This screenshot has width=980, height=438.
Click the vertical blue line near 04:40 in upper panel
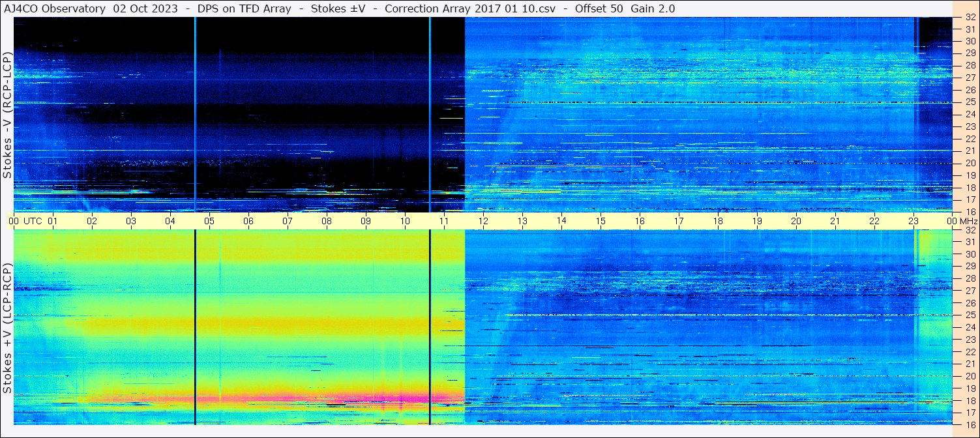click(195, 114)
